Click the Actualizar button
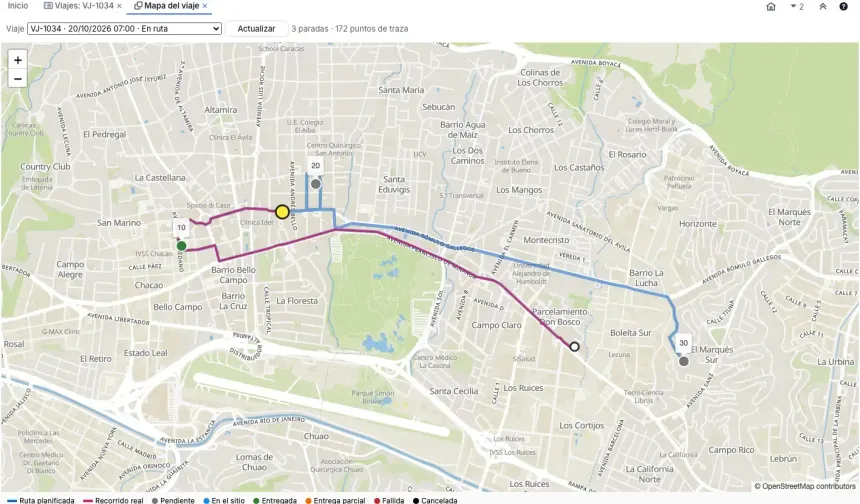The height and width of the screenshot is (504, 860). [x=256, y=29]
